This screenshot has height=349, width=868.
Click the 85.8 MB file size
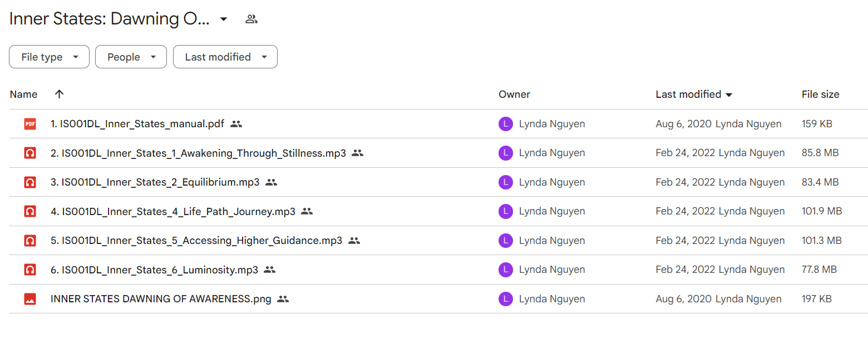820,153
